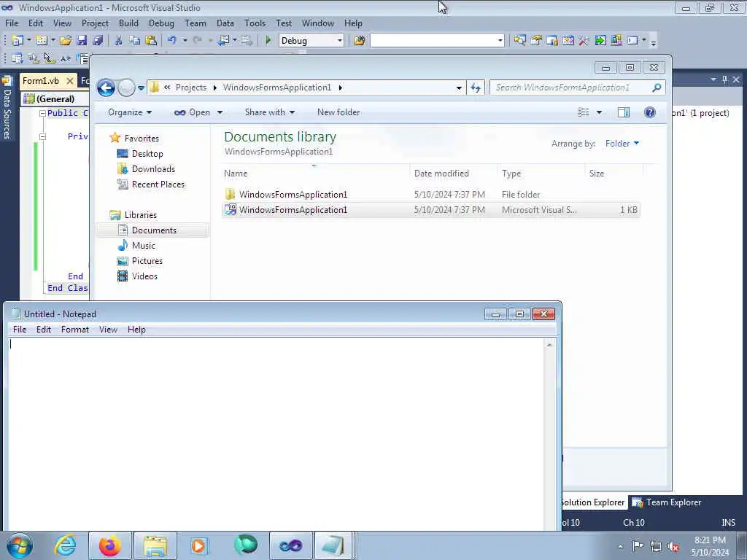
Task: Open Build menu in Visual Studio
Action: [128, 23]
